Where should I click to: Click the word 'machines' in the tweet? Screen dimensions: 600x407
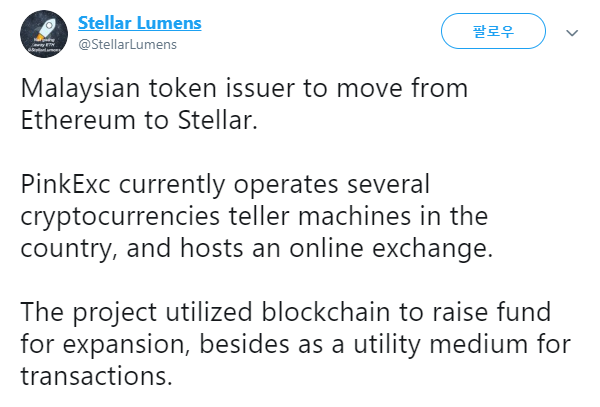pos(354,217)
